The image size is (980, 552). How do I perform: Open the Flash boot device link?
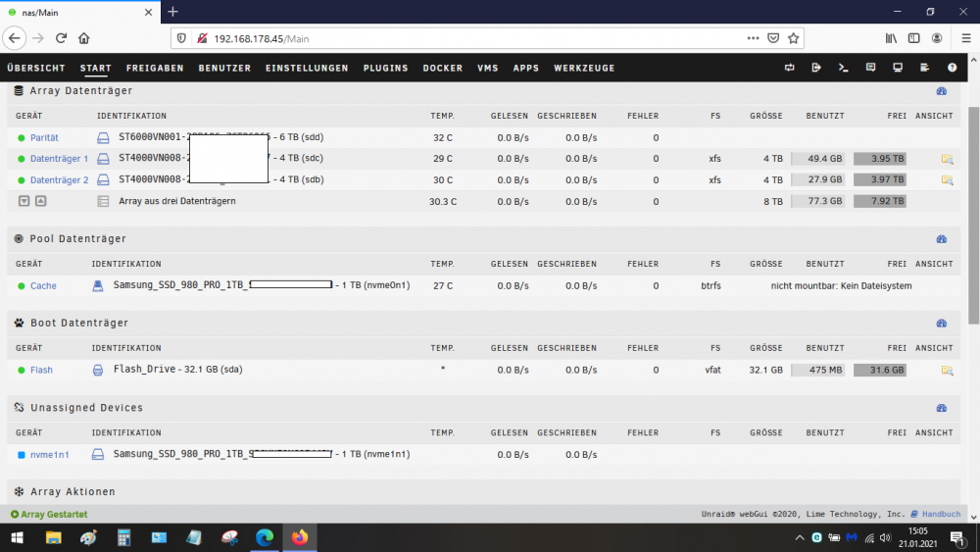(41, 370)
